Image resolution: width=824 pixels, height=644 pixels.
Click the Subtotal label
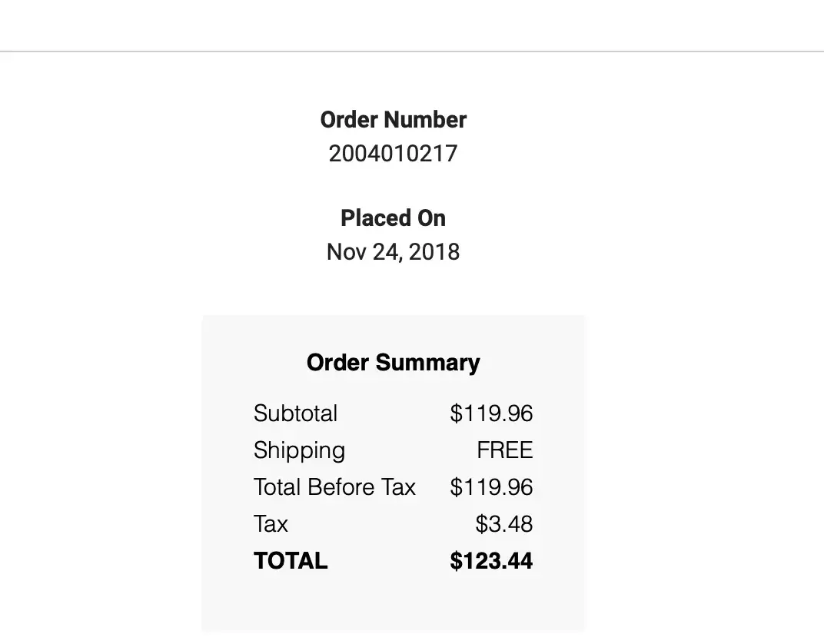tap(295, 413)
